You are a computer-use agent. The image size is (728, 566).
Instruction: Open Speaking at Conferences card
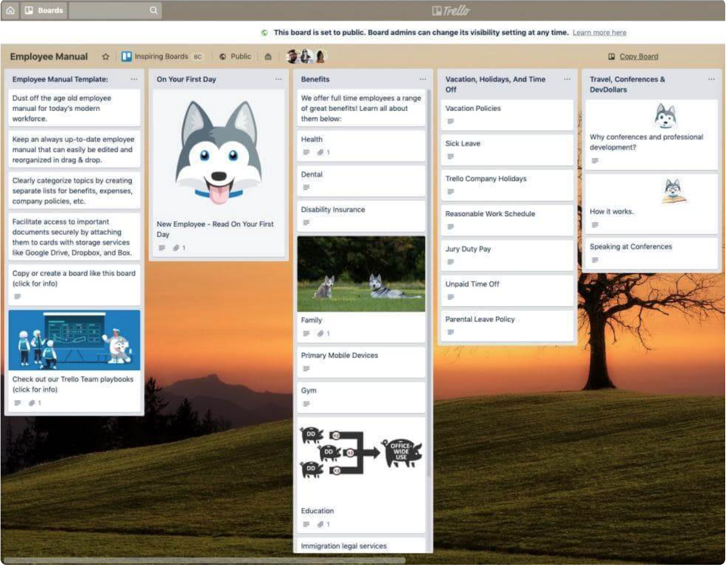tap(651, 253)
